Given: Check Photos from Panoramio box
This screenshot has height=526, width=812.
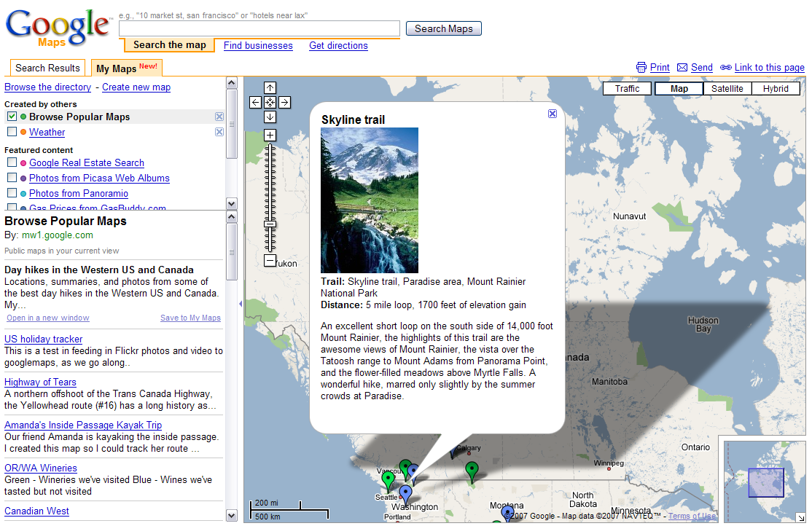Looking at the screenshot, I should pos(12,193).
